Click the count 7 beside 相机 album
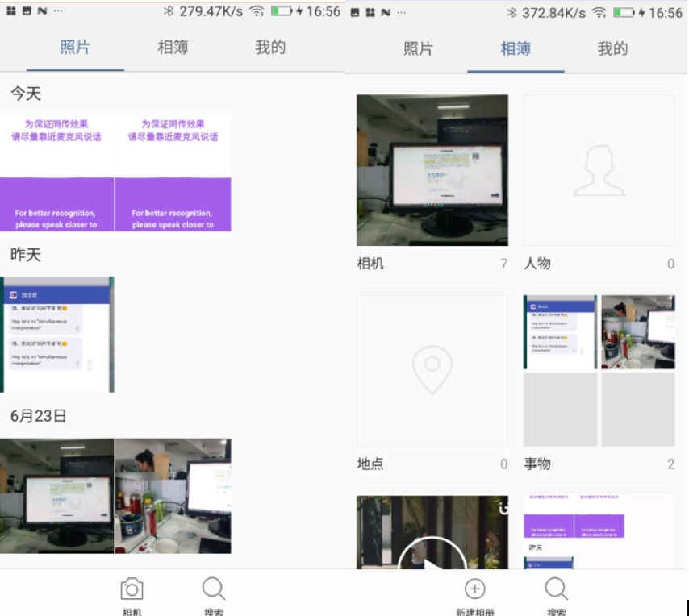The image size is (689, 616). [x=503, y=264]
